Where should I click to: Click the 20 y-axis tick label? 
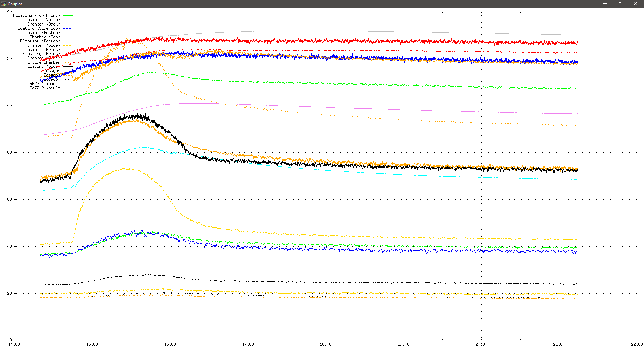point(10,293)
